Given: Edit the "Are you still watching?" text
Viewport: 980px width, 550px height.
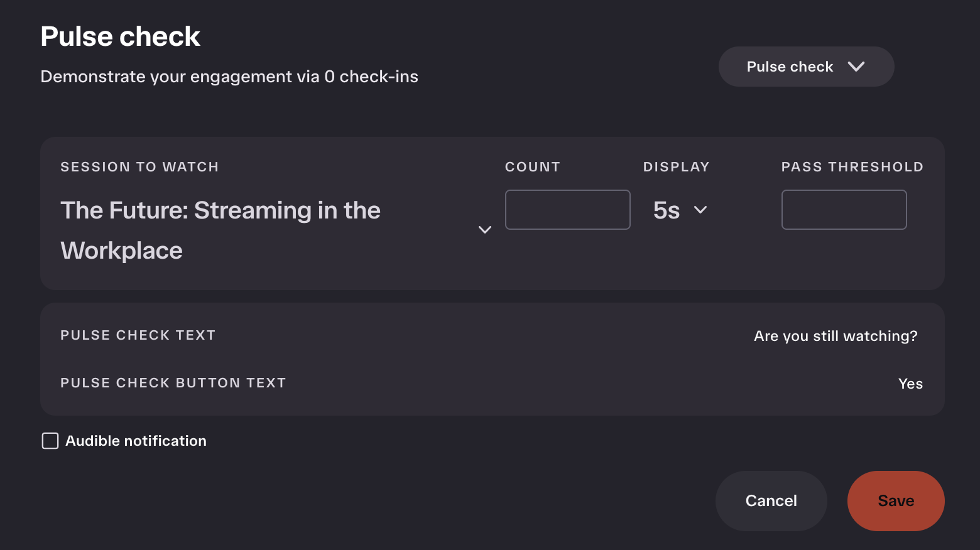Looking at the screenshot, I should coord(836,336).
